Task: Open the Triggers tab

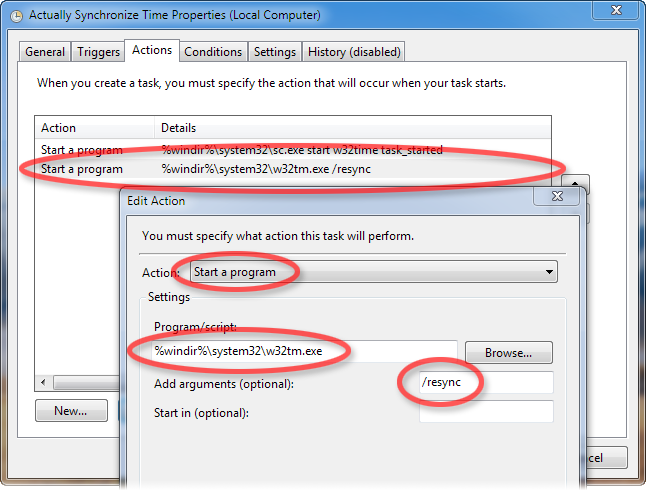Action: (97, 52)
